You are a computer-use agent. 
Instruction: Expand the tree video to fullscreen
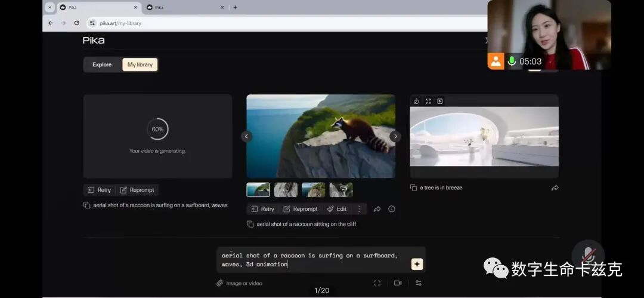(x=428, y=102)
